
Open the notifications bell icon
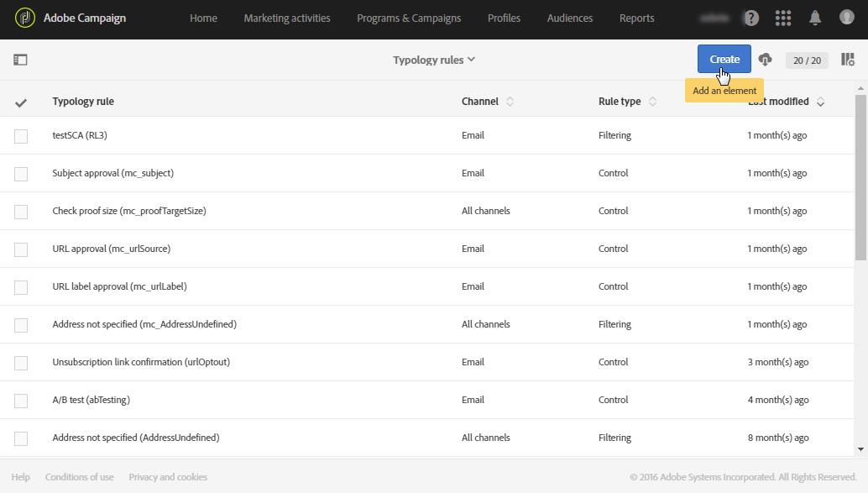[x=815, y=18]
